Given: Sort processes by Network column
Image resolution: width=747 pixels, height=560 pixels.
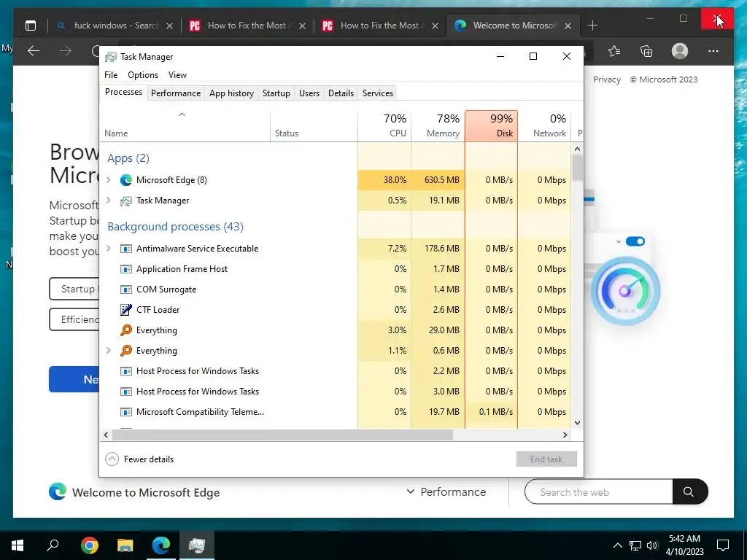Looking at the screenshot, I should (544, 126).
